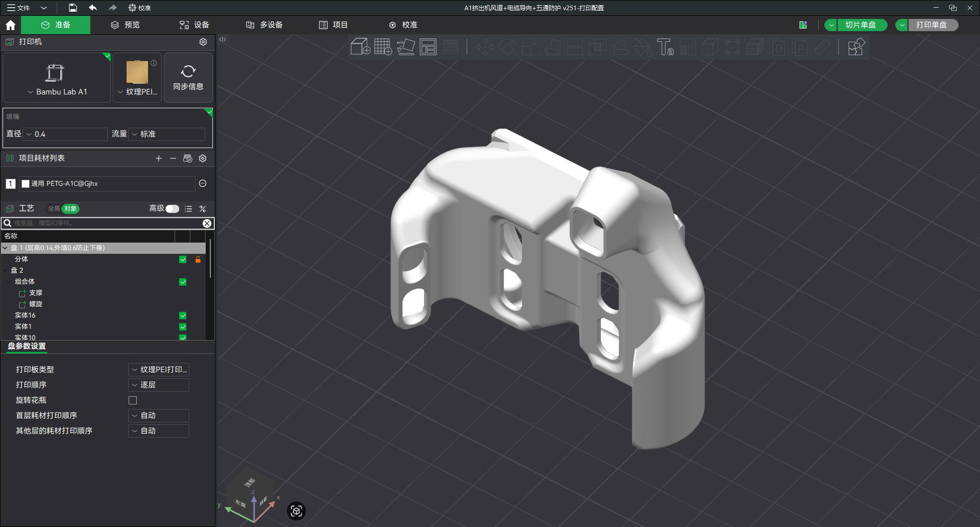The image size is (980, 527).
Task: Open the 切片单盘 slice options arrow
Action: click(831, 25)
